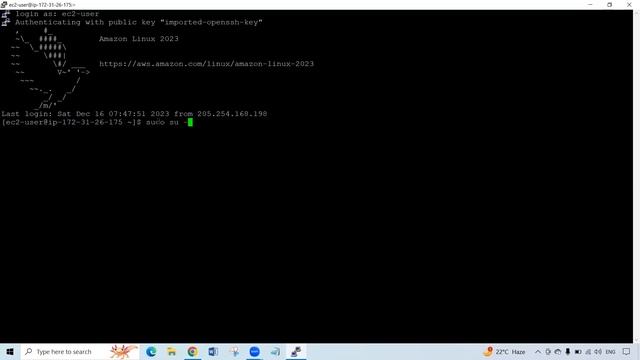Screen dimensions: 640x360
Task: Open the 22°C Haze weather widget
Action: coord(504,351)
